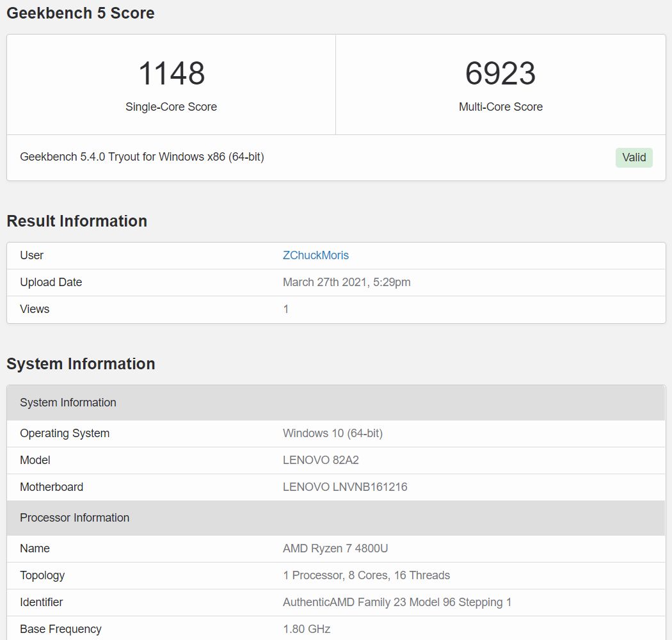Select the base frequency value 1.80 GHz

307,629
